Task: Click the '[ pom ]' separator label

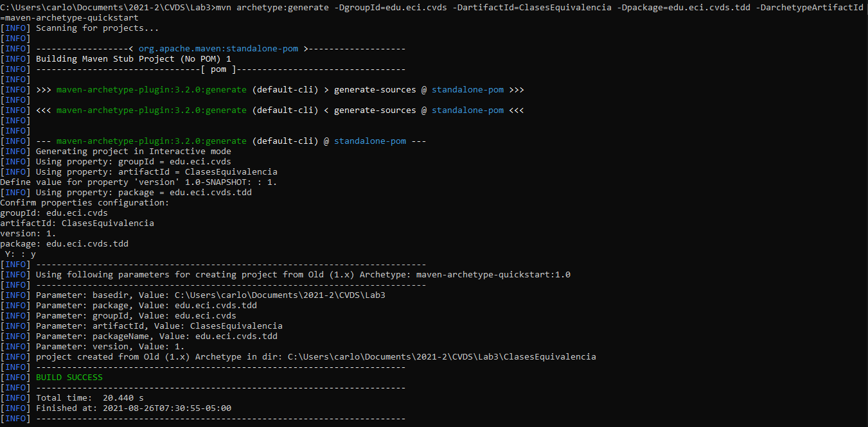Action: pyautogui.click(x=218, y=69)
